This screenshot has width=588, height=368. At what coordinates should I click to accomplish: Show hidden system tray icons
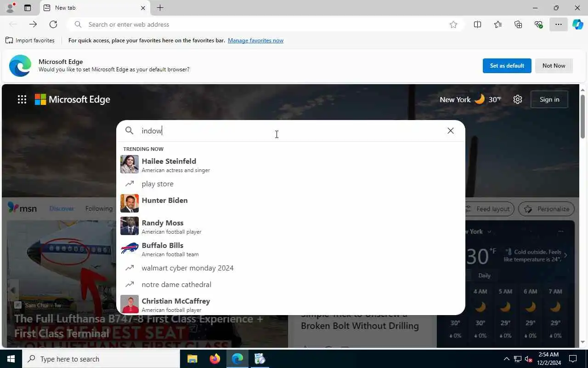tap(506, 359)
